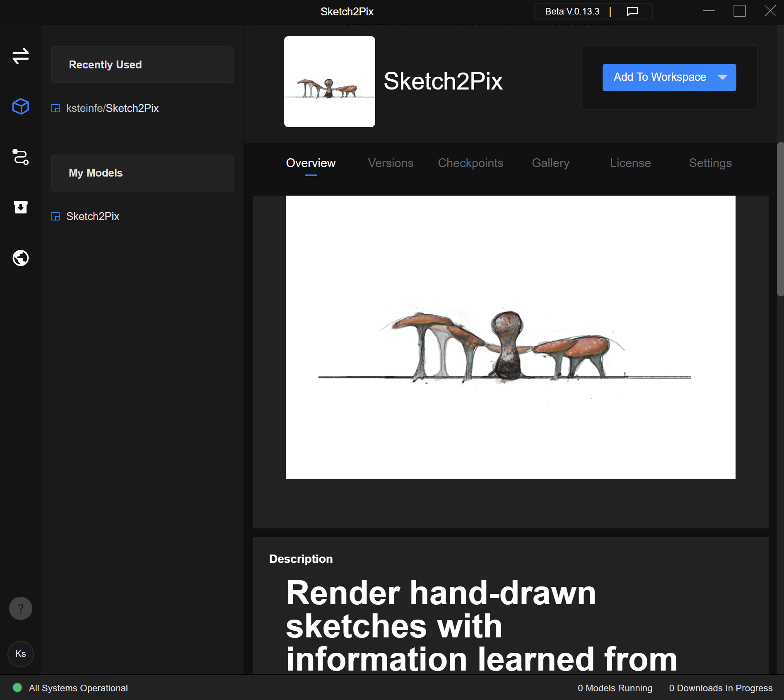Open the Ks user profile avatar
Screen dimensions: 784x700
[20, 654]
